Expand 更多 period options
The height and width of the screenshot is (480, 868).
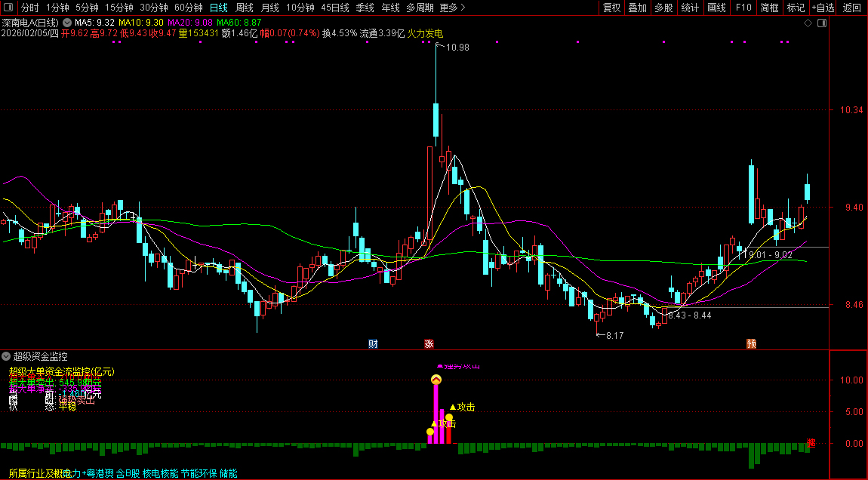(x=452, y=8)
